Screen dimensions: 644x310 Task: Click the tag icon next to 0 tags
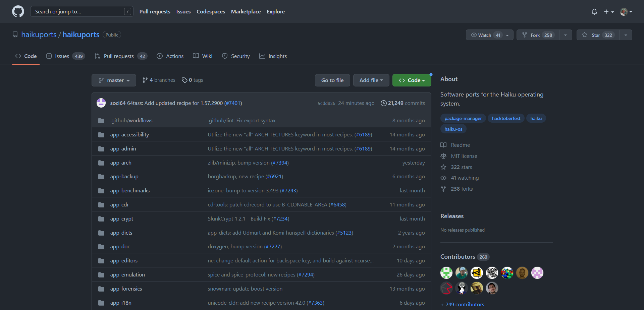(184, 80)
